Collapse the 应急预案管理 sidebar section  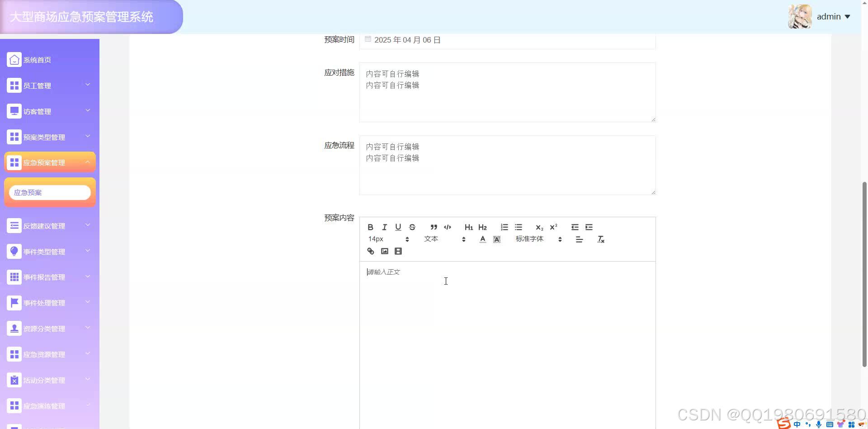[x=50, y=162]
